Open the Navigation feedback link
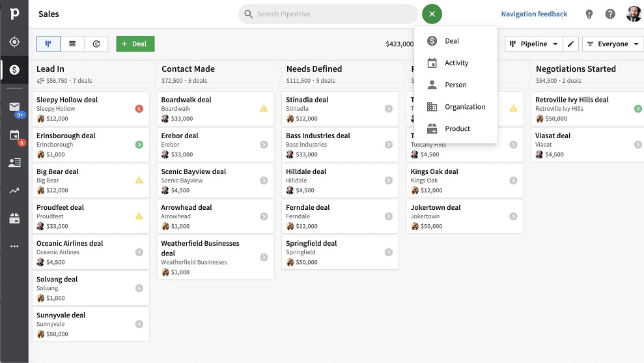644x363 pixels. point(534,14)
